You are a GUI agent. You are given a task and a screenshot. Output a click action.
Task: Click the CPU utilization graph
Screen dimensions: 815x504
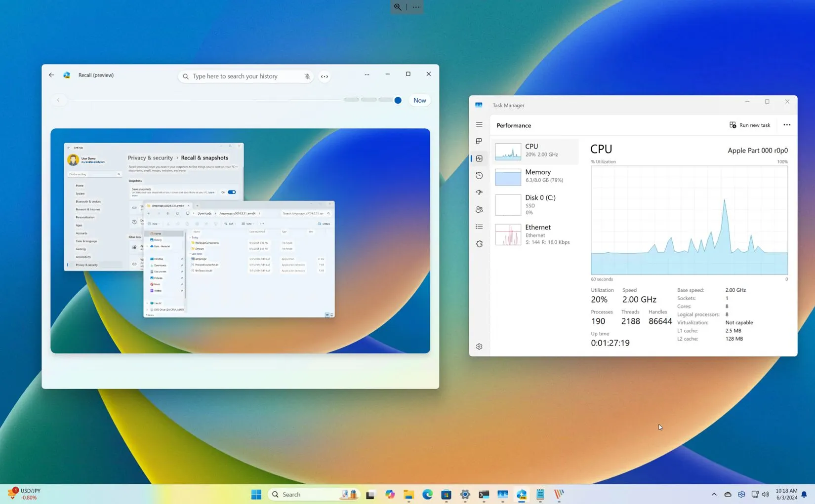(689, 220)
